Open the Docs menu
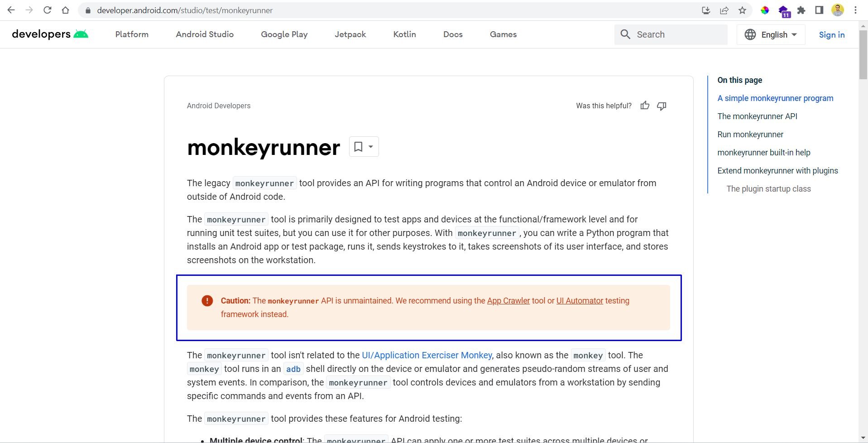The height and width of the screenshot is (443, 868). 453,34
